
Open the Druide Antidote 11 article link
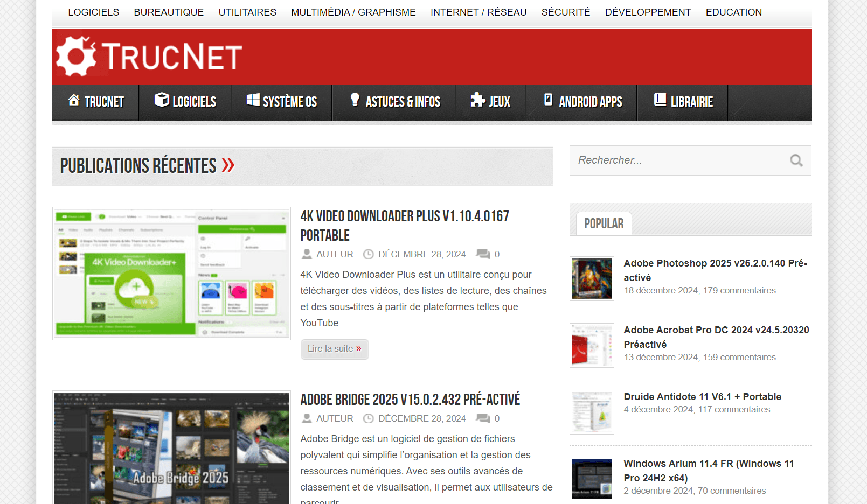702,396
